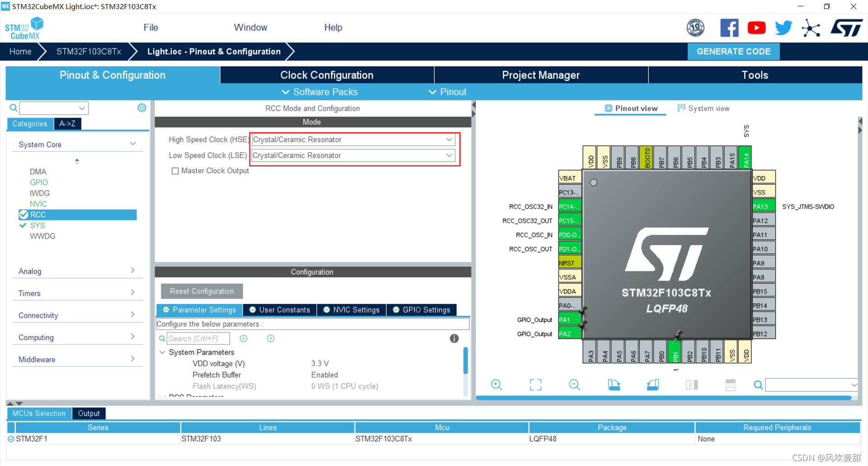Go to previous parameter search result
Image resolution: width=868 pixels, height=466 pixels.
pos(244,338)
